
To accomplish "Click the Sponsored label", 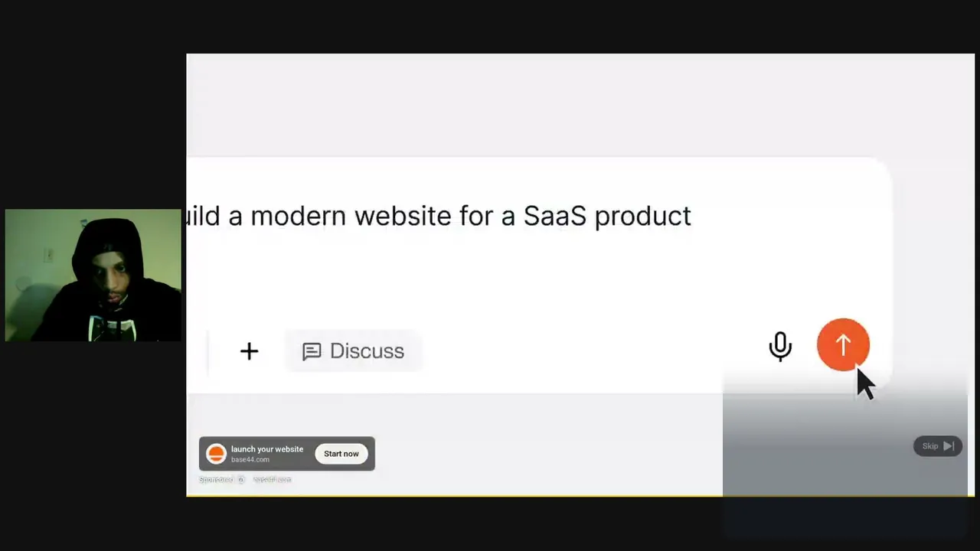I will (x=216, y=480).
